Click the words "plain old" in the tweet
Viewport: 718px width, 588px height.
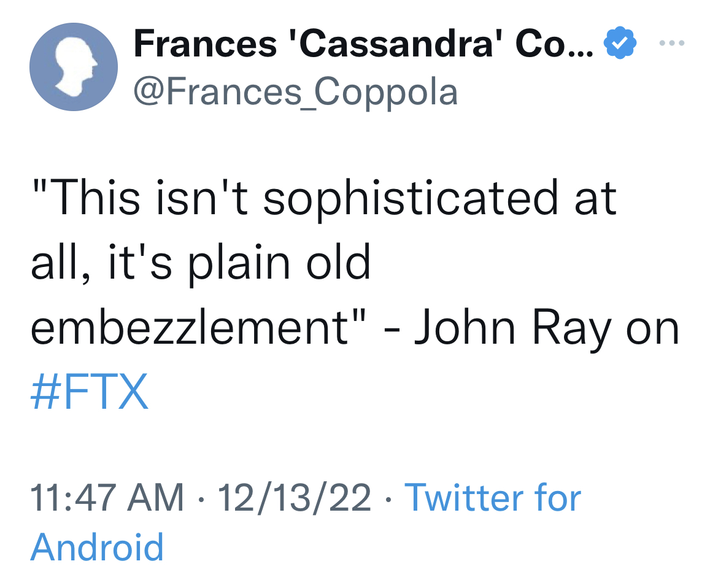click(x=280, y=263)
